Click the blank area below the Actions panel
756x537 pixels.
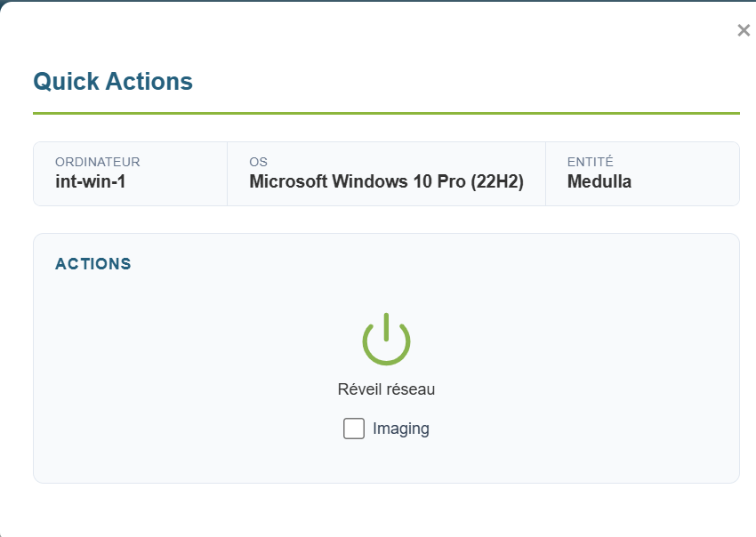coord(386,511)
